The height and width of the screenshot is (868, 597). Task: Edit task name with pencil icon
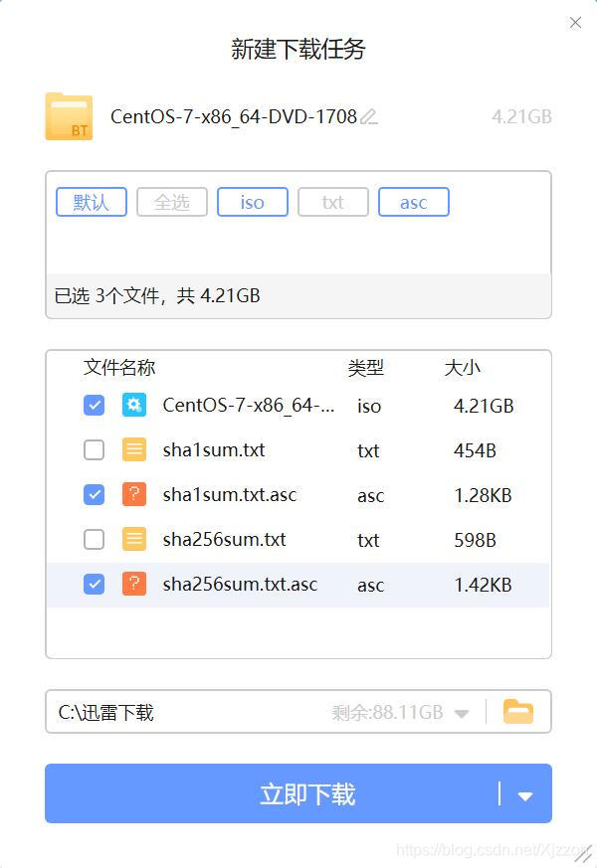tap(369, 116)
